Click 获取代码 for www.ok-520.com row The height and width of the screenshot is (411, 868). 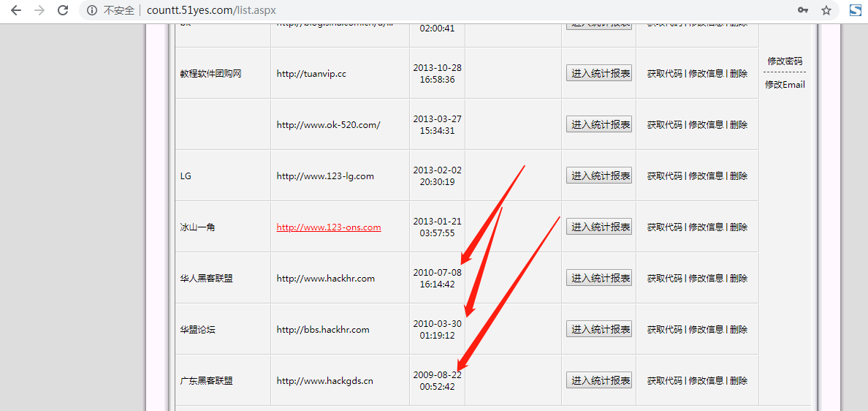(664, 124)
